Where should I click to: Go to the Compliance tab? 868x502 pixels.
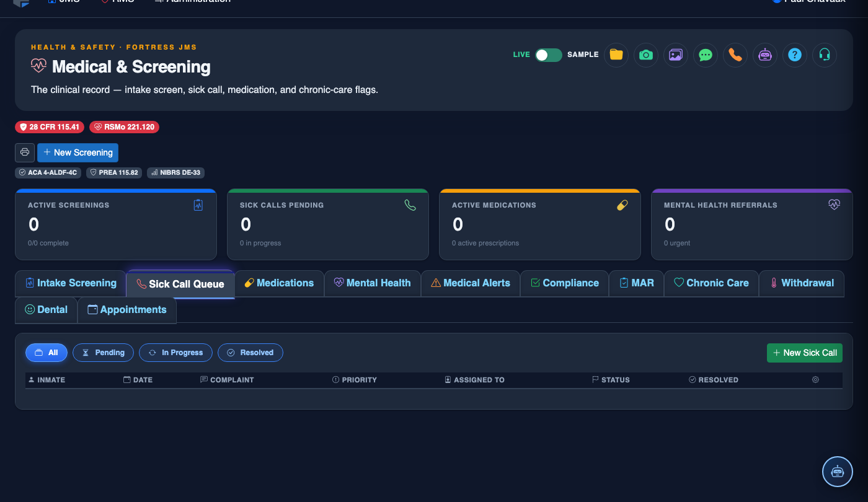point(565,283)
